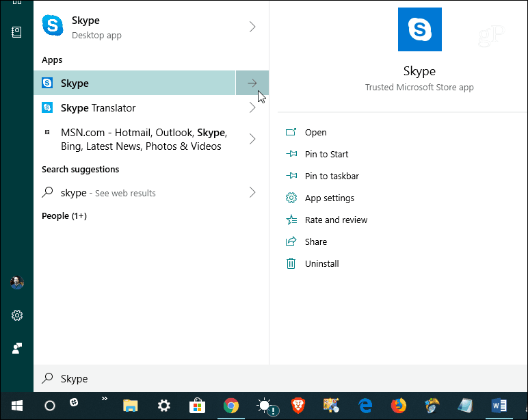528x420 pixels.
Task: Click Uninstall for Skype
Action: 322,264
